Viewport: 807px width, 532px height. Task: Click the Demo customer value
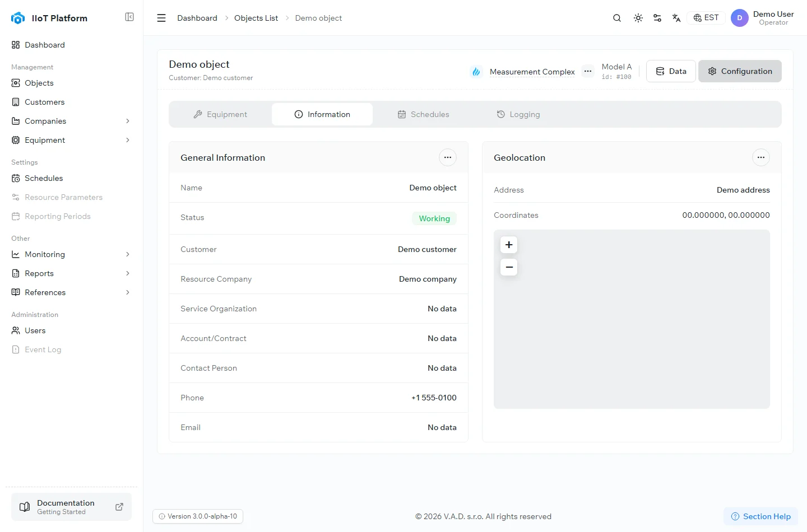point(427,249)
